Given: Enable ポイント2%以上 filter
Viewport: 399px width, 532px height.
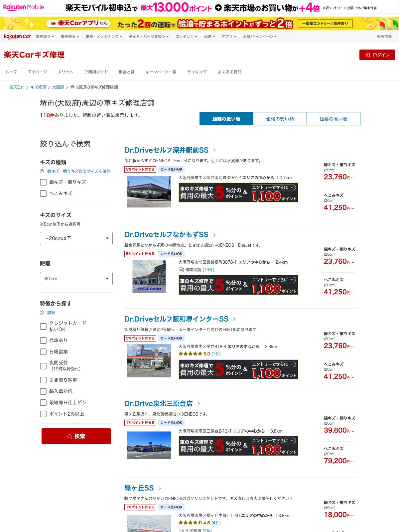Looking at the screenshot, I should point(43,414).
